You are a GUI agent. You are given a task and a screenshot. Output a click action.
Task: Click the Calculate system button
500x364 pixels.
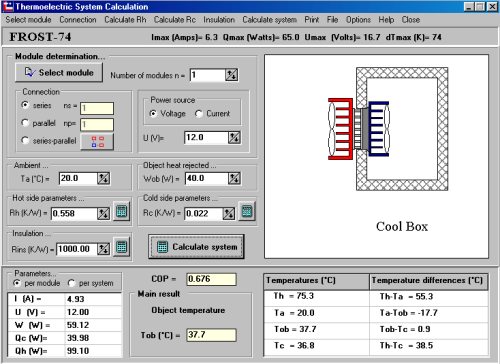point(196,247)
